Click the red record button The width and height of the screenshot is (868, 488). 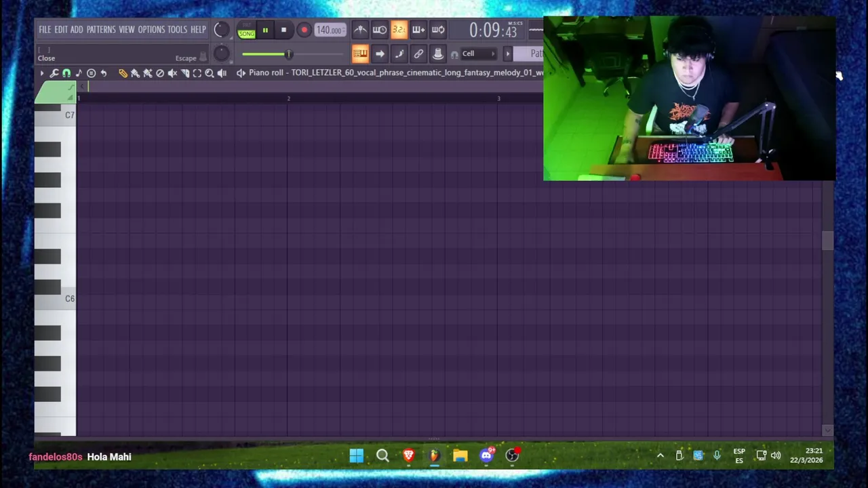[x=304, y=30]
